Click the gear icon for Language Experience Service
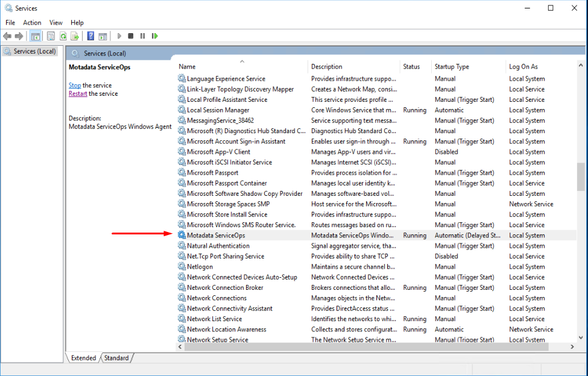The image size is (588, 376). pyautogui.click(x=182, y=79)
